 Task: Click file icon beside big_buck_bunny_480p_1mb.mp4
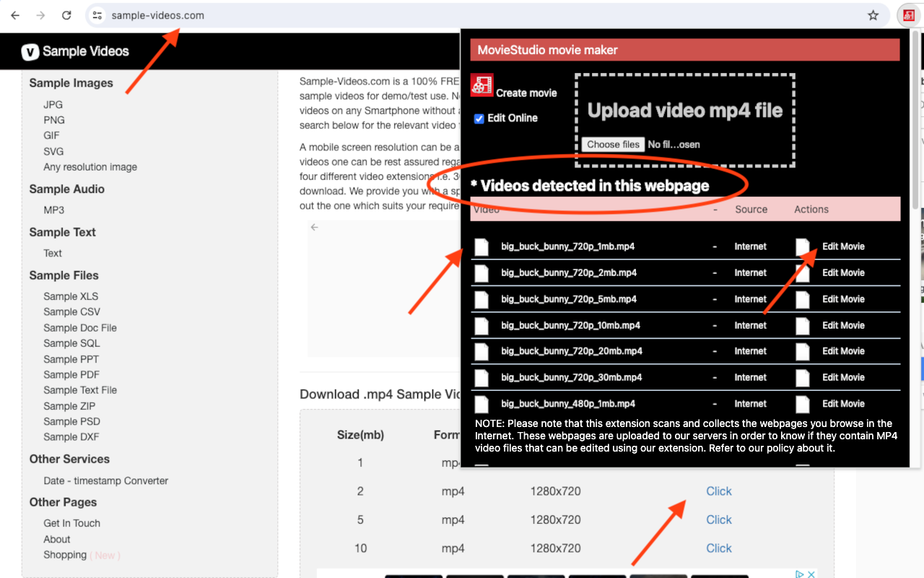click(481, 404)
